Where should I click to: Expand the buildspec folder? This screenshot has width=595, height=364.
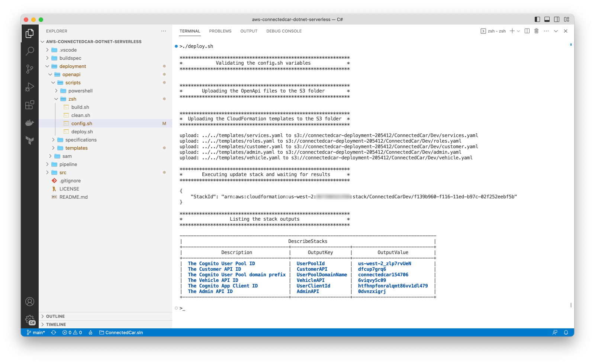[x=105, y=58]
